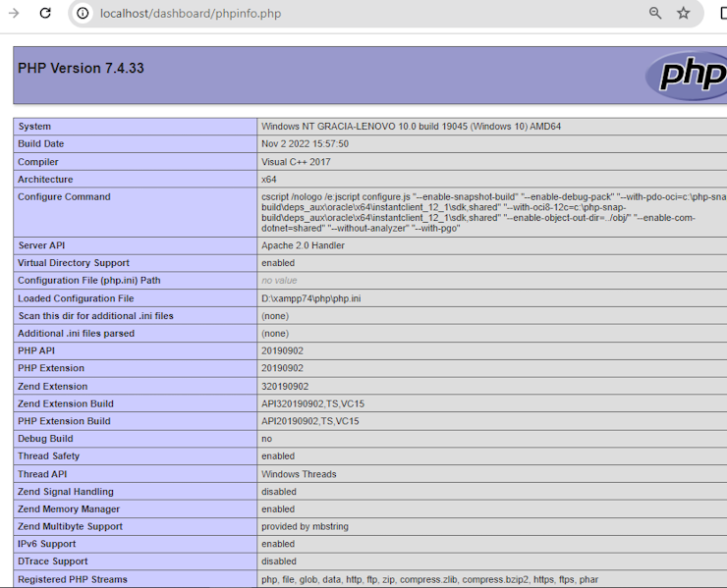Select the IPv6 Support label
The height and width of the screenshot is (588, 727).
pos(46,544)
